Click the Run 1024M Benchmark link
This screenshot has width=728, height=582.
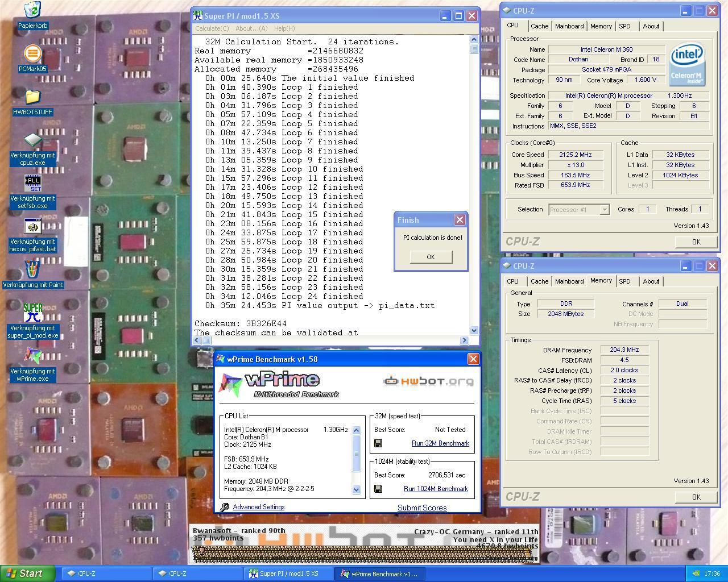[436, 489]
